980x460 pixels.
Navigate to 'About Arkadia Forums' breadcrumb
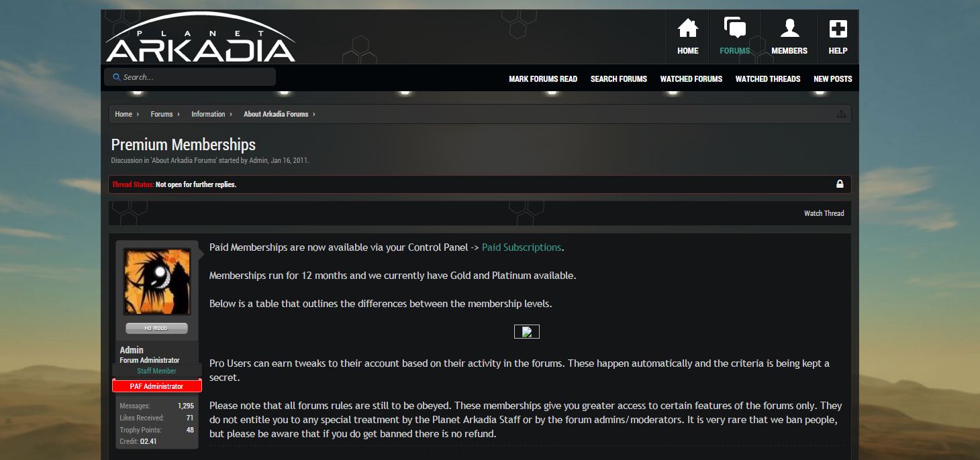275,115
